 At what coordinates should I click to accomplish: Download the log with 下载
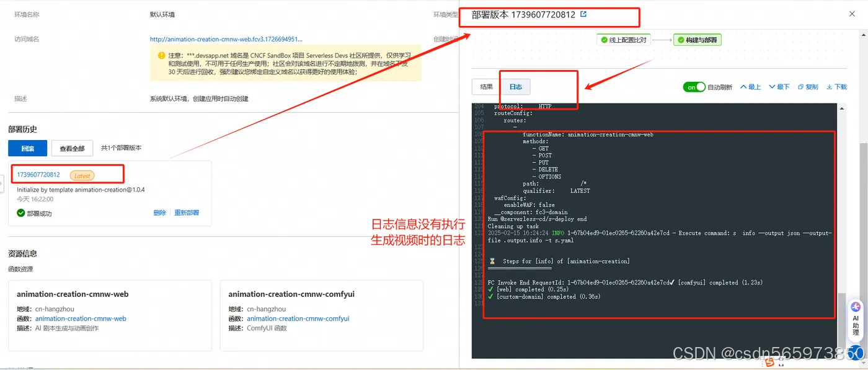pos(837,87)
